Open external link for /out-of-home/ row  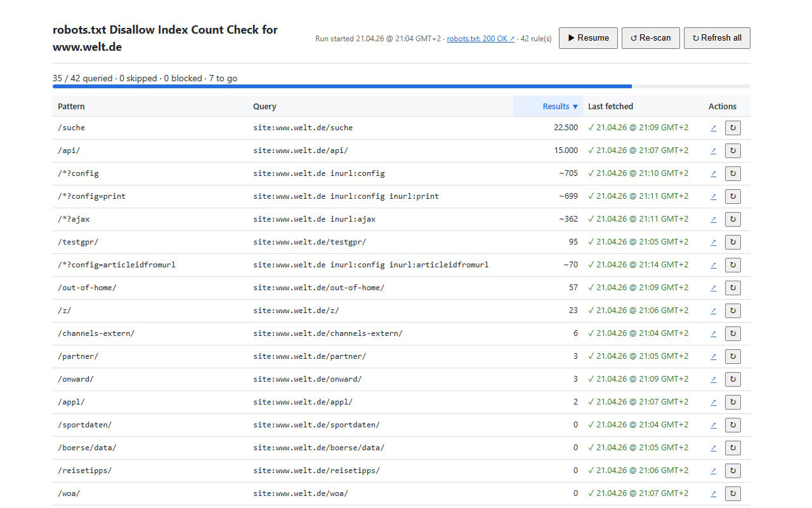tap(714, 288)
